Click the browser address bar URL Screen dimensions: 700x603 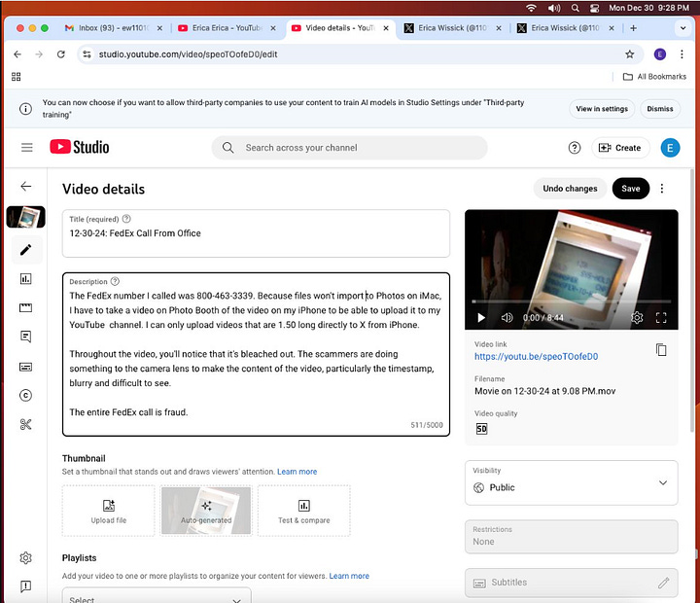click(188, 54)
